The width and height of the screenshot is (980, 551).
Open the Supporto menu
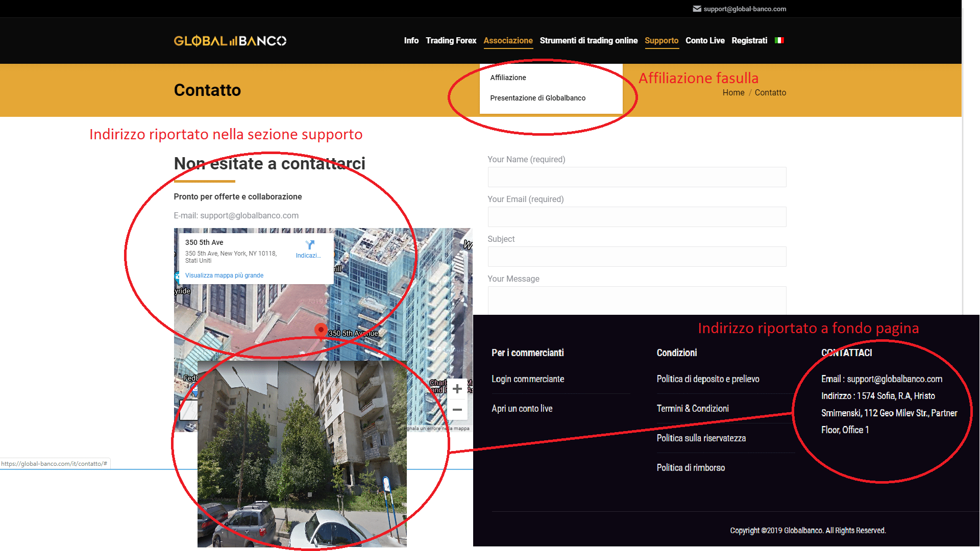661,40
